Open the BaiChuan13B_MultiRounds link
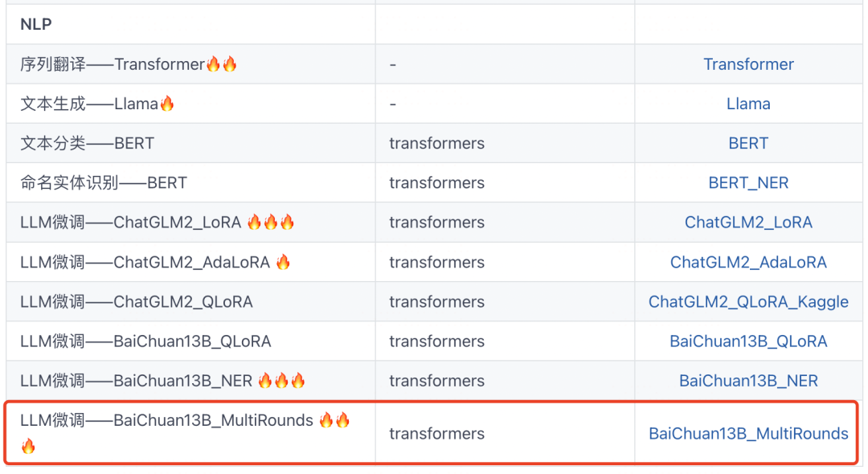 tap(748, 434)
